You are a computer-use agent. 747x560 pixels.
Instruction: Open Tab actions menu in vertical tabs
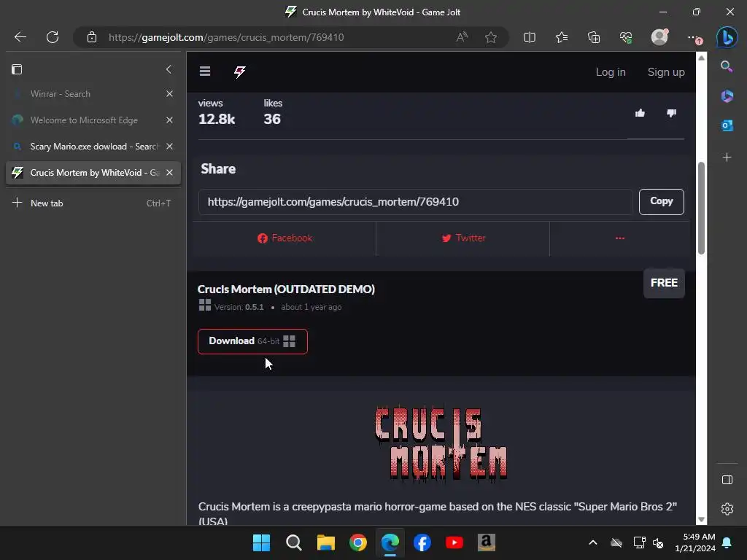tap(17, 69)
